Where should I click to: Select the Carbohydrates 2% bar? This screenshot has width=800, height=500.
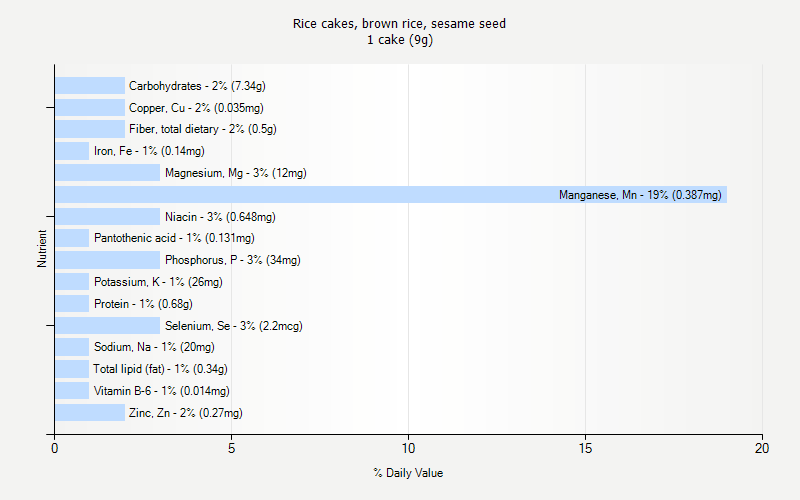point(90,86)
